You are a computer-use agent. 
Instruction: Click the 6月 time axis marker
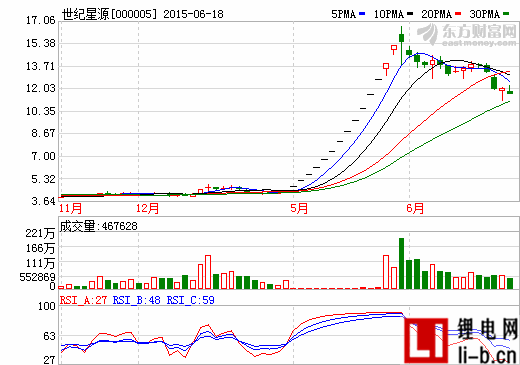coord(415,209)
